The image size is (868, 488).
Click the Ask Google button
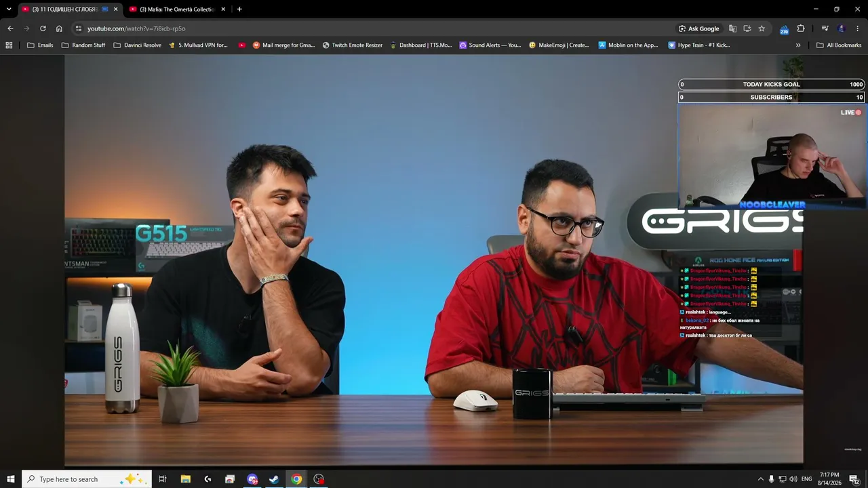tap(699, 28)
